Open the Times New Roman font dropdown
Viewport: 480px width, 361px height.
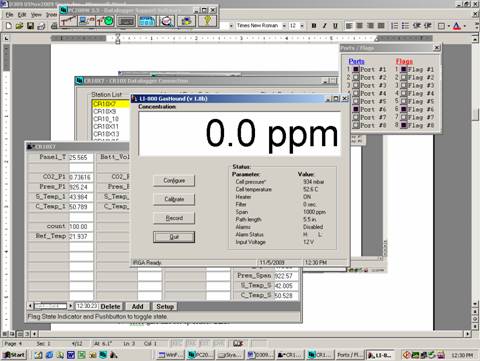[x=284, y=26]
